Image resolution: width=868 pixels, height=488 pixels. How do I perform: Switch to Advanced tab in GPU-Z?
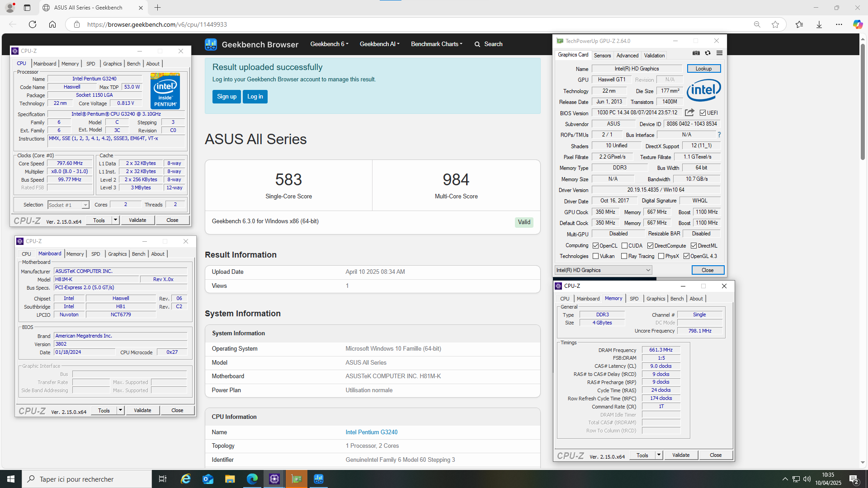pos(627,56)
